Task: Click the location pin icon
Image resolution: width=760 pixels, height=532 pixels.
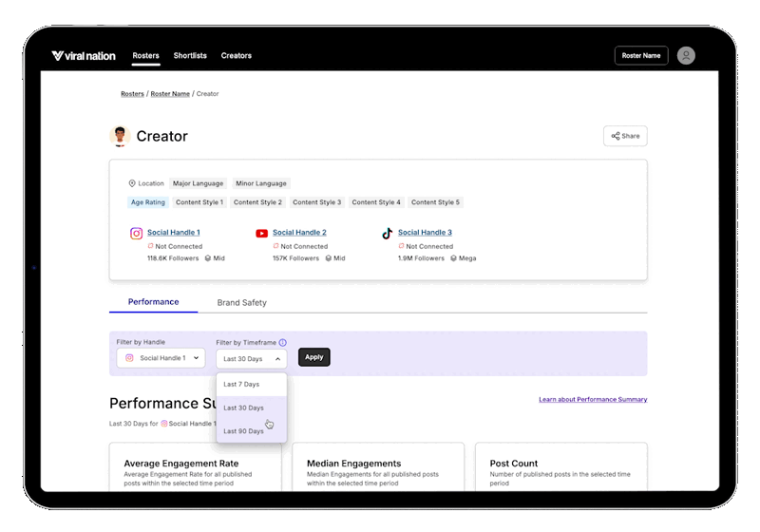Action: (x=132, y=183)
